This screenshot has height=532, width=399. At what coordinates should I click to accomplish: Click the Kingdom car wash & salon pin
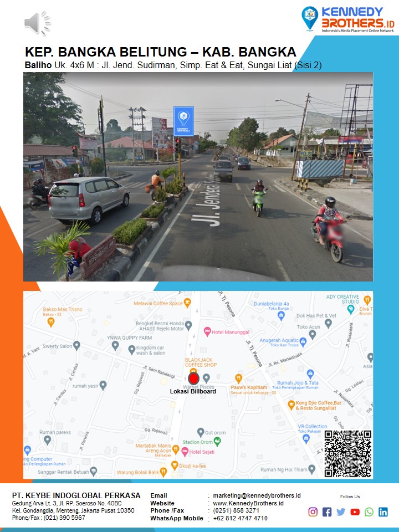[132, 350]
